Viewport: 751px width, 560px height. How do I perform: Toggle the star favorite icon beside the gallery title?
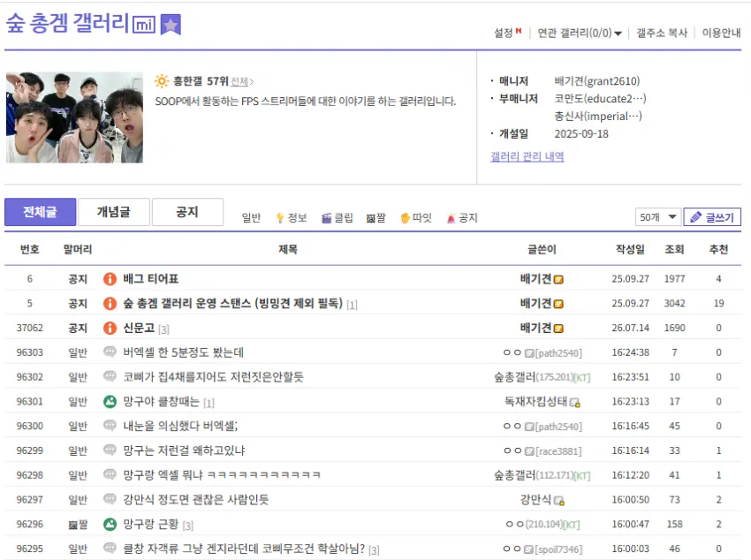click(171, 25)
